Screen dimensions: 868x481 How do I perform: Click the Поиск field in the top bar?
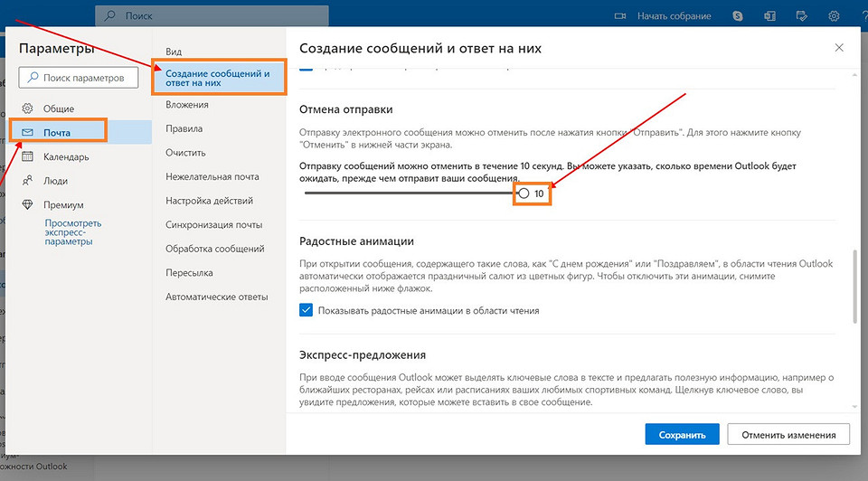212,15
